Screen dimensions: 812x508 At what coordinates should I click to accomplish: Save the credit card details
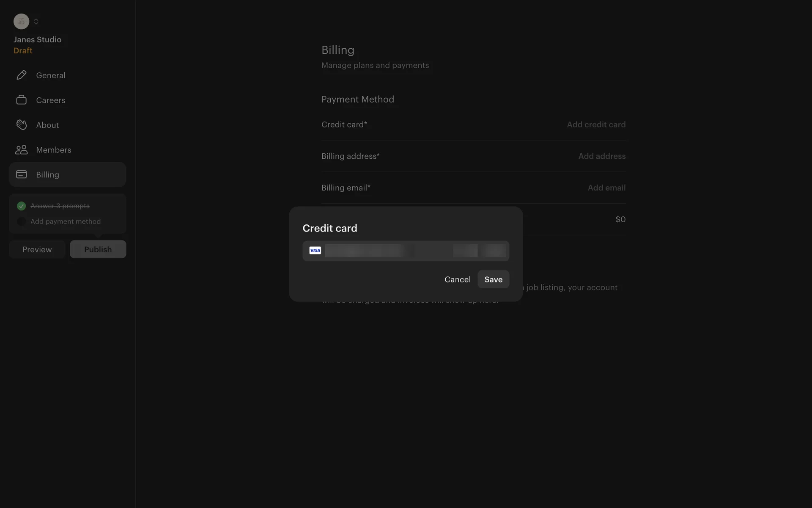pyautogui.click(x=493, y=279)
